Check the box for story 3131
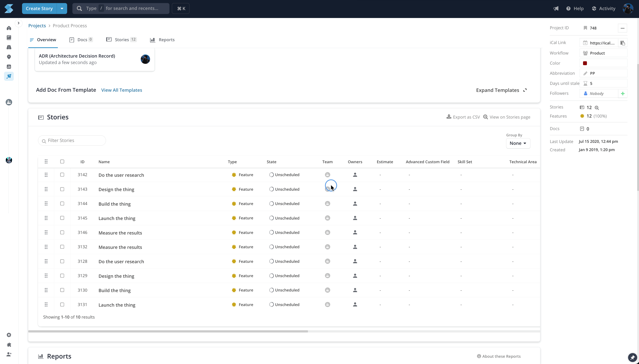 (x=62, y=305)
